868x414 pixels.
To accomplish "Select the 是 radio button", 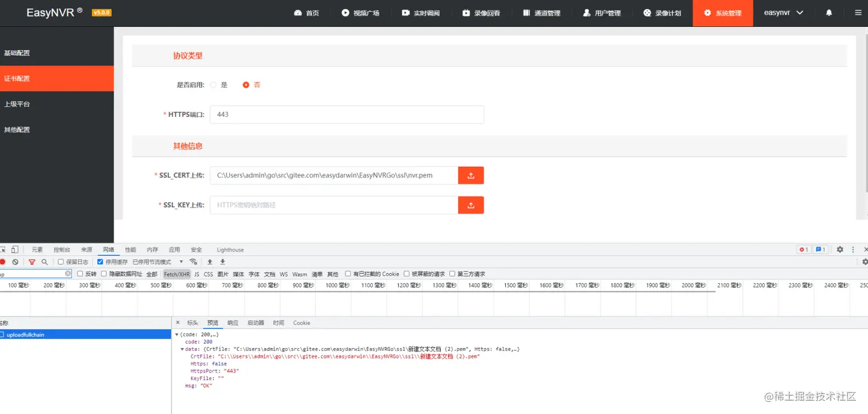I will pyautogui.click(x=214, y=85).
